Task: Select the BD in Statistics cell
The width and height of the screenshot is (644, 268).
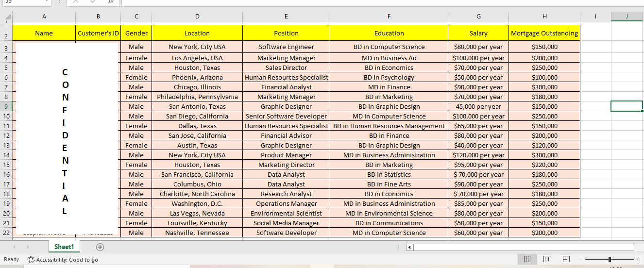Action: [389, 174]
